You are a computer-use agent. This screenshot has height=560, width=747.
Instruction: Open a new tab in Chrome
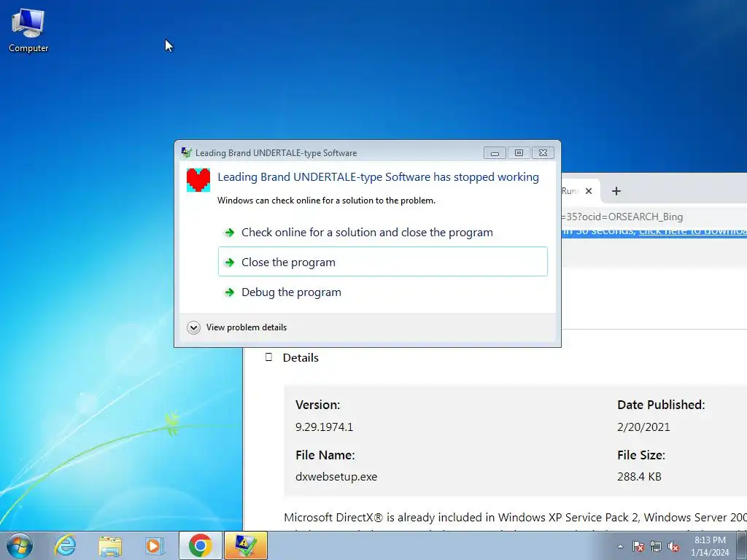coord(616,191)
